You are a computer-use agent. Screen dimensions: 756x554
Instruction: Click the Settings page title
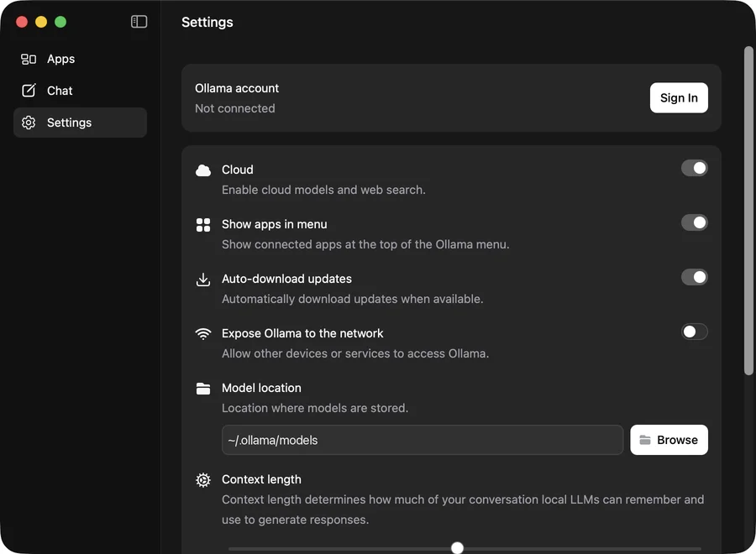tap(207, 22)
